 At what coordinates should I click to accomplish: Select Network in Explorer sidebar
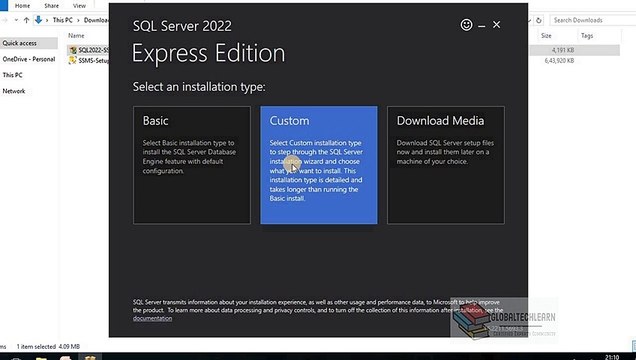(x=14, y=91)
